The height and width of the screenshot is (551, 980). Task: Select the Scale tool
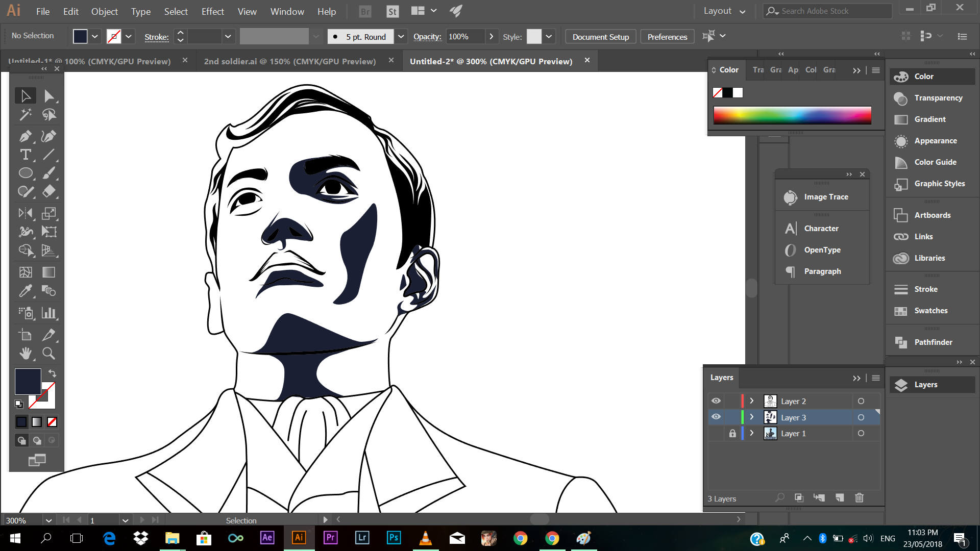49,213
